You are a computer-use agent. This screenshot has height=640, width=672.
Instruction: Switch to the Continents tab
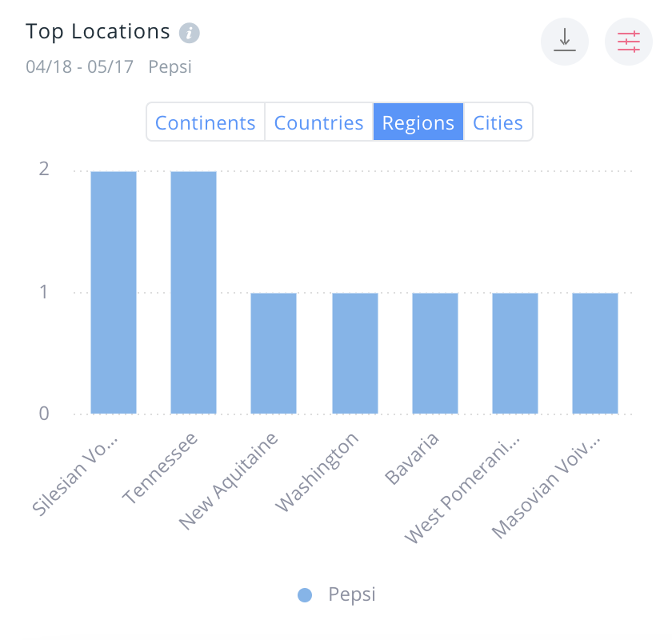(x=206, y=122)
